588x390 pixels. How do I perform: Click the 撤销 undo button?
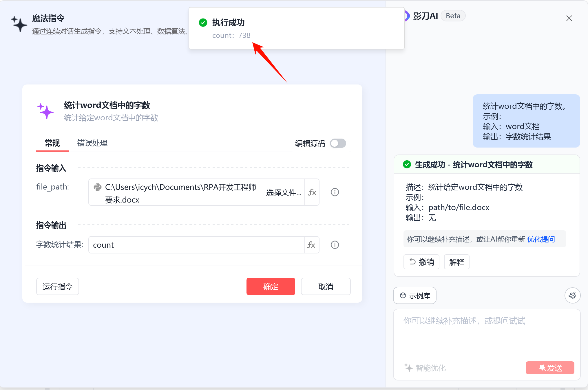point(421,262)
